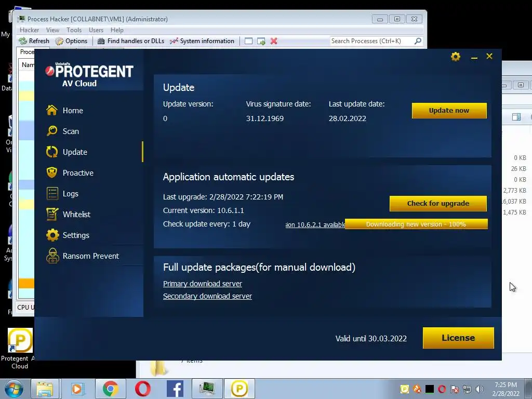Click the orange tray icon with red X
The width and height of the screenshot is (532, 399).
point(417,389)
